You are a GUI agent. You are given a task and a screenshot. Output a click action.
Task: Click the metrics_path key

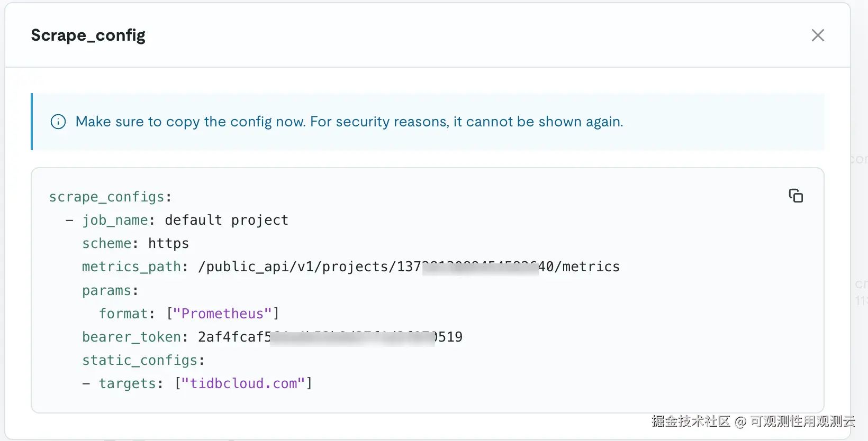pos(131,267)
